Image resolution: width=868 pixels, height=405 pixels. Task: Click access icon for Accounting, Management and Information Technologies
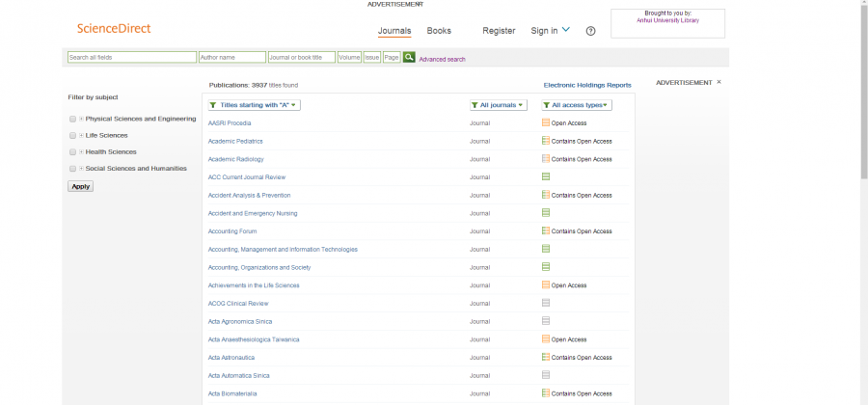[x=546, y=249]
